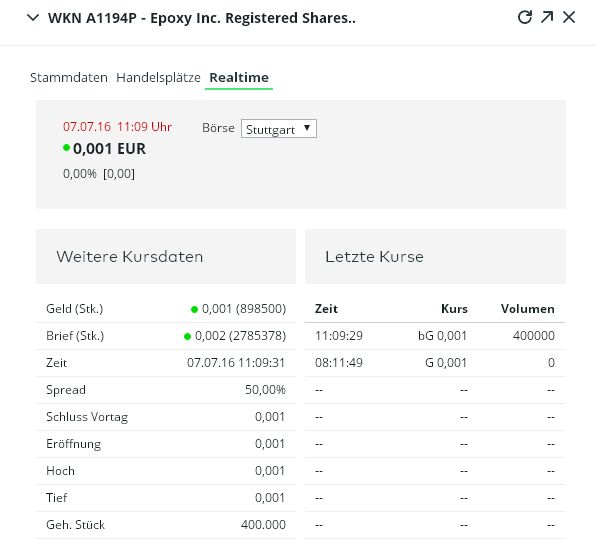Click the 0,001 EUR price
Image resolution: width=596 pixels, height=548 pixels.
109,149
